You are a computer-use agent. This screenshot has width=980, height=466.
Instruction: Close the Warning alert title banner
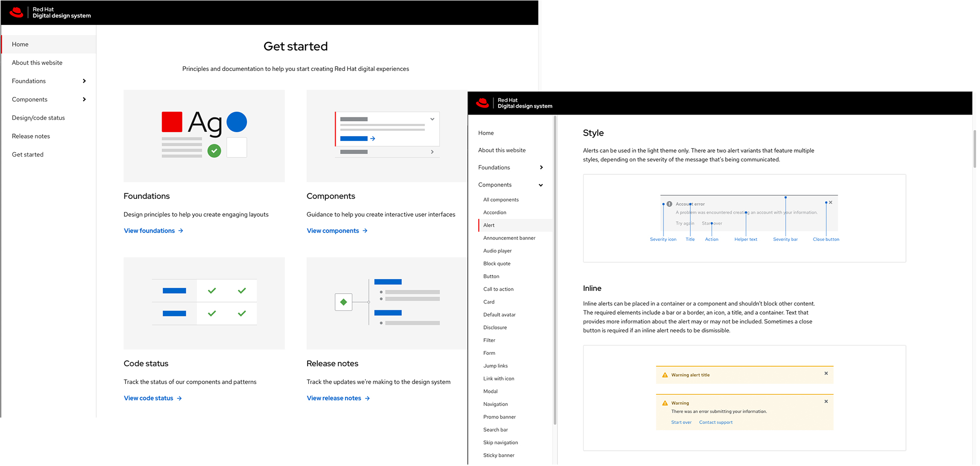click(x=826, y=373)
